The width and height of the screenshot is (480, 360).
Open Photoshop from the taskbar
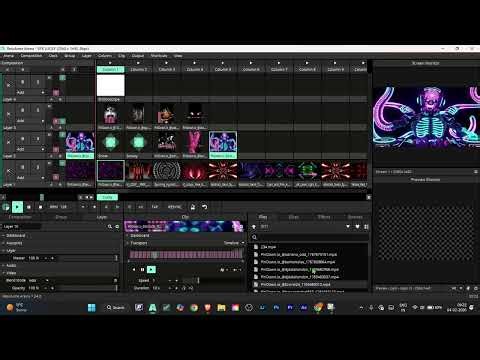[276, 307]
